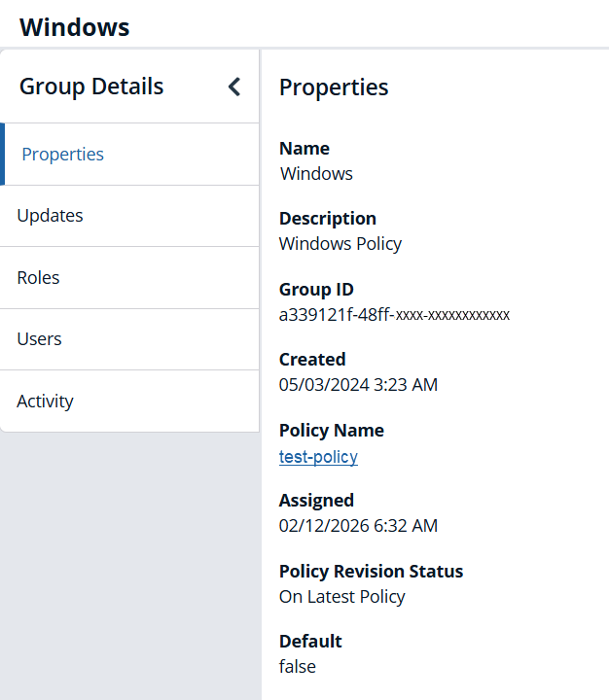
Task: Click the Windows page title
Action: (x=75, y=27)
